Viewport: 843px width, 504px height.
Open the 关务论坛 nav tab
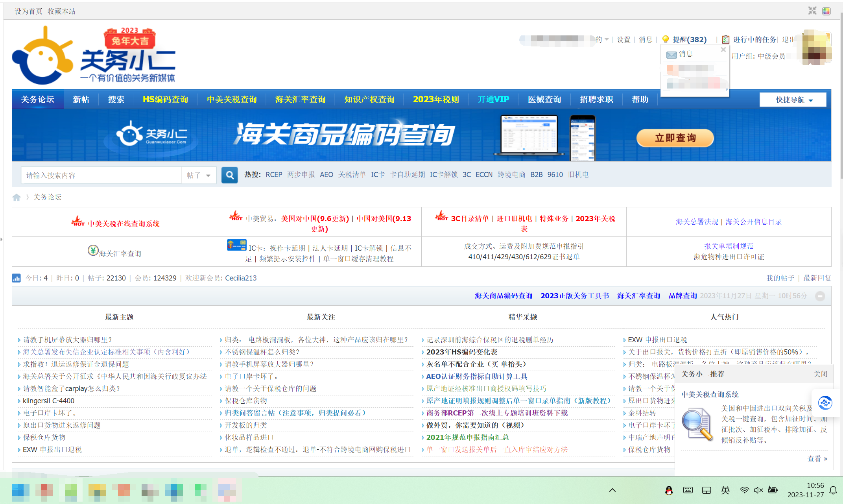37,99
